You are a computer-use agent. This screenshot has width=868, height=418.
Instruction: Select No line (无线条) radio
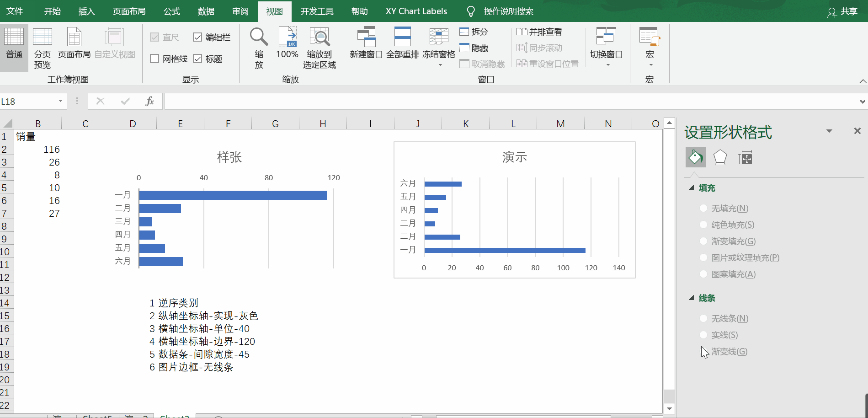click(703, 318)
